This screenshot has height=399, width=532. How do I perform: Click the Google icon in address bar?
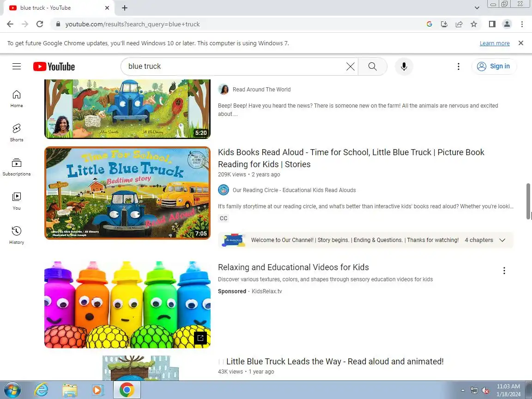[x=429, y=24]
